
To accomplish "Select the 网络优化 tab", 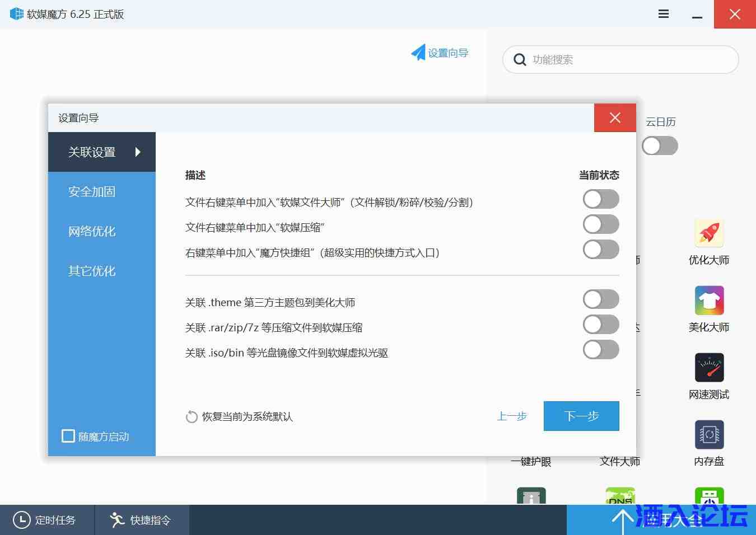I will [92, 231].
